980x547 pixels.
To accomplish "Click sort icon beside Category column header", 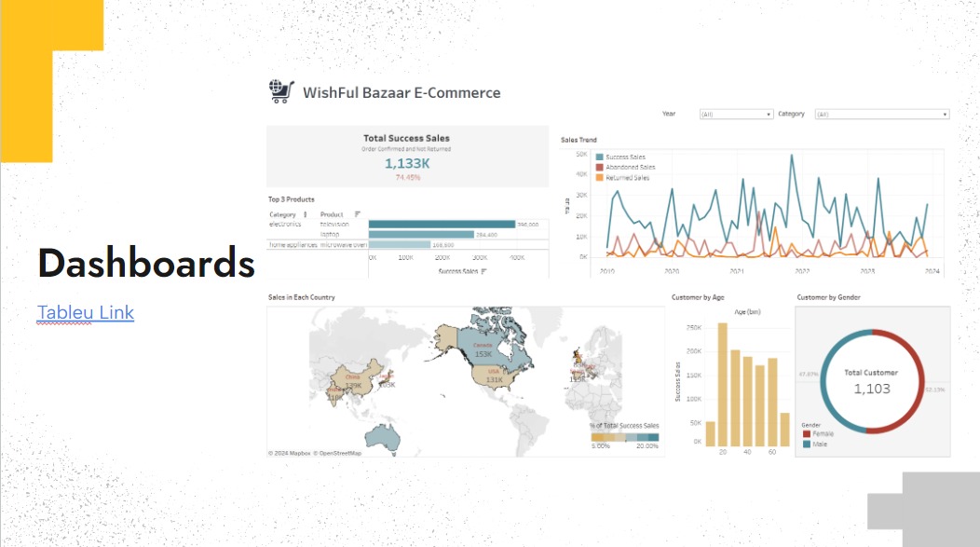I will click(305, 214).
